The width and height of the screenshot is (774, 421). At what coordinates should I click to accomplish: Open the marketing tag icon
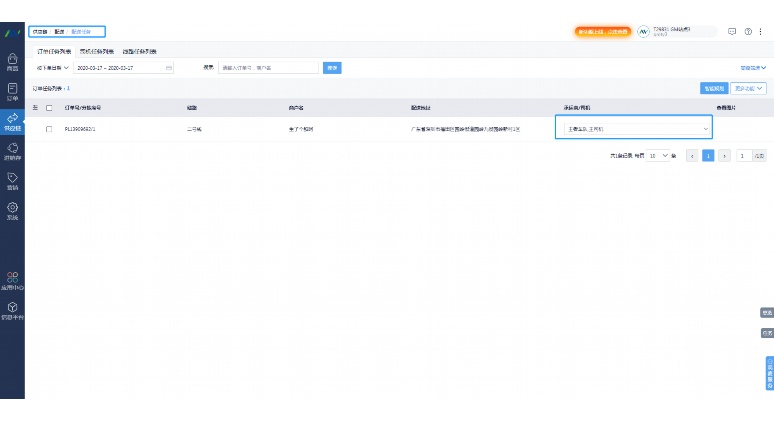click(12, 177)
